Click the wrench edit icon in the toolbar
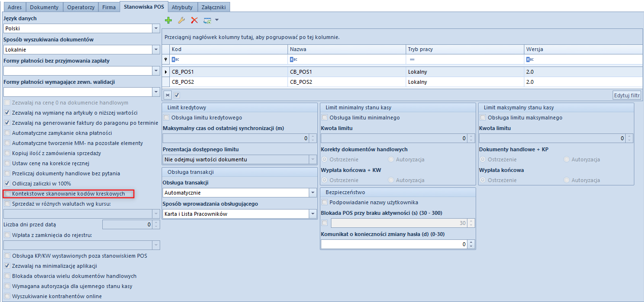The width and height of the screenshot is (644, 302). (x=181, y=20)
